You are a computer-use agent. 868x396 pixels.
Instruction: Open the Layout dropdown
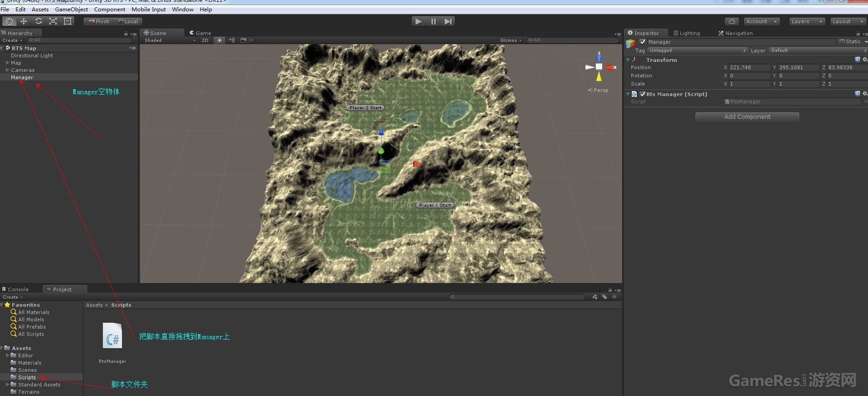848,21
